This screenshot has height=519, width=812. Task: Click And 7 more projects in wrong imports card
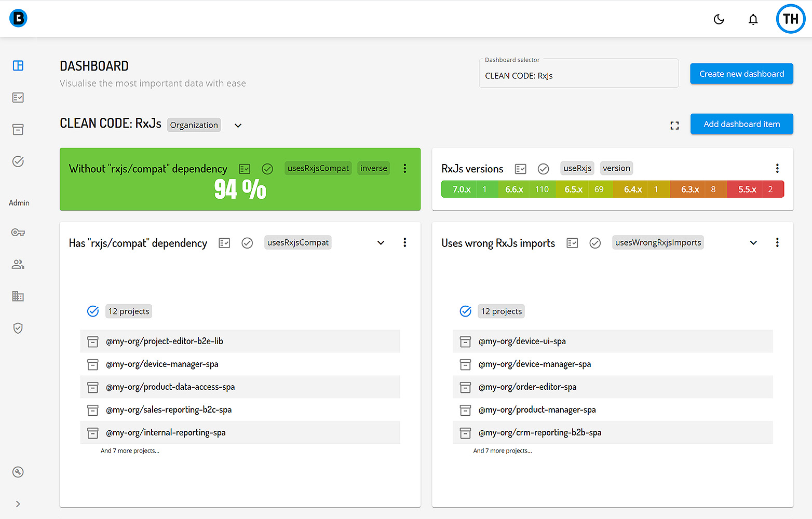click(503, 451)
